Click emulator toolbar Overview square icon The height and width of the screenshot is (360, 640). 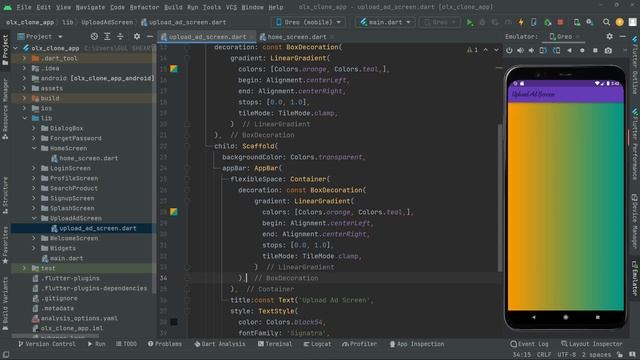point(595,51)
